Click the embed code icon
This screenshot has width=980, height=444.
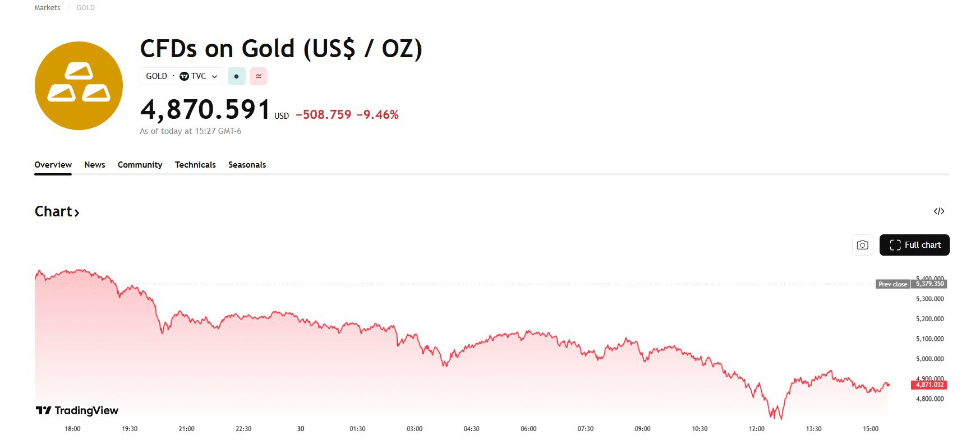pyautogui.click(x=938, y=211)
